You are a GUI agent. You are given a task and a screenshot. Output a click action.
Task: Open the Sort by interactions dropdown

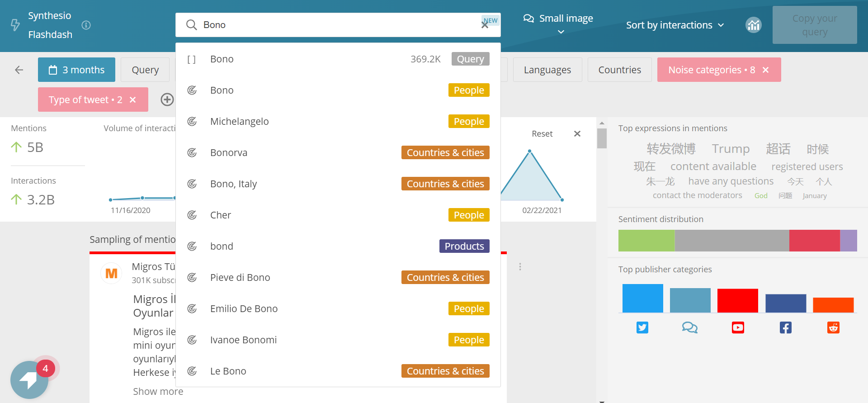click(675, 25)
